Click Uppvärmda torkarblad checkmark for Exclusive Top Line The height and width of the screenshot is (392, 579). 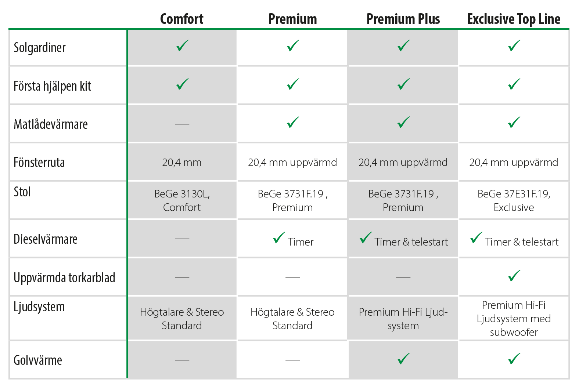tap(514, 276)
